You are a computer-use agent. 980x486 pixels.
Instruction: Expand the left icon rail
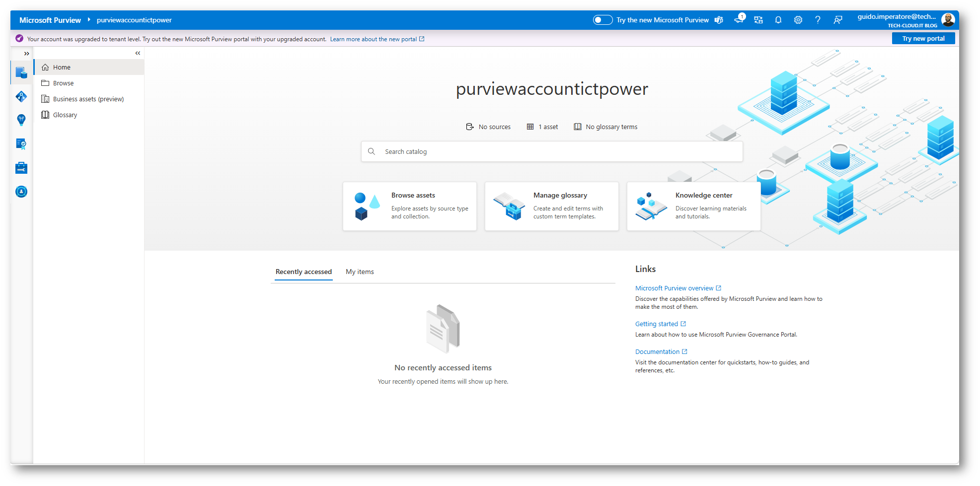coord(27,54)
